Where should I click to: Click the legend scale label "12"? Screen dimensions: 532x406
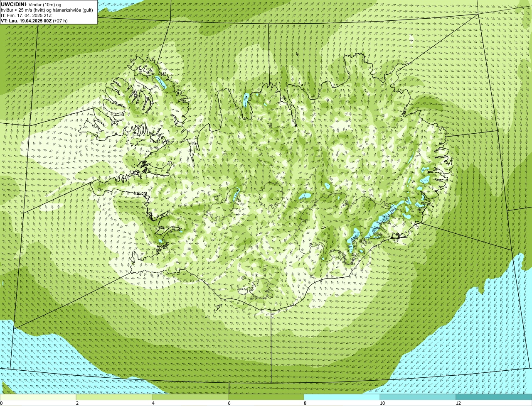coord(458,403)
